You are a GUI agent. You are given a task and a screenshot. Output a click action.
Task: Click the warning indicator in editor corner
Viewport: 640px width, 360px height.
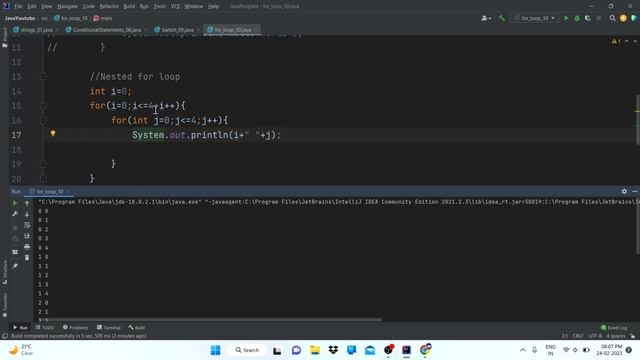pyautogui.click(x=616, y=41)
